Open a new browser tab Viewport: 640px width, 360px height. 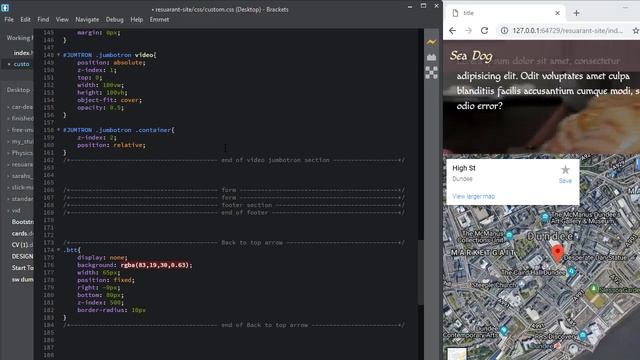[x=576, y=13]
